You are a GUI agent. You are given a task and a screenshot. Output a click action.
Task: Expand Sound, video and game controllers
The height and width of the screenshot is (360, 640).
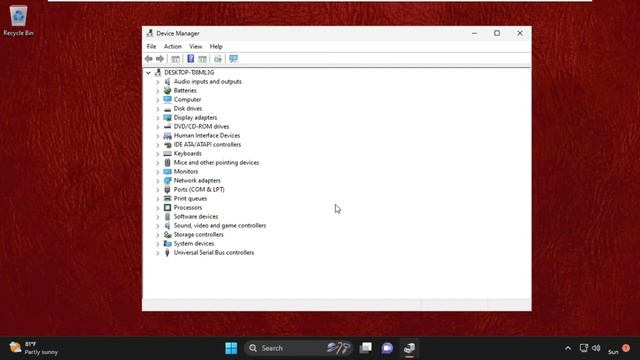[158, 226]
